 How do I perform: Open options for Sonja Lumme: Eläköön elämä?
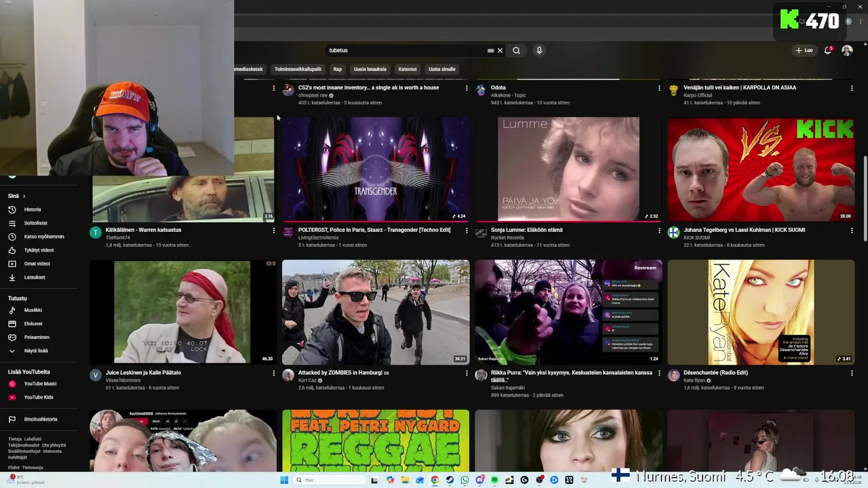coord(659,230)
